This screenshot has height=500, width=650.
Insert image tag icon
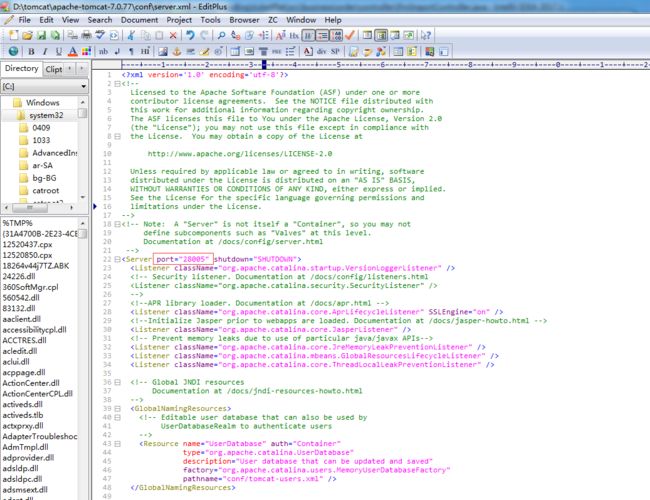point(162,51)
